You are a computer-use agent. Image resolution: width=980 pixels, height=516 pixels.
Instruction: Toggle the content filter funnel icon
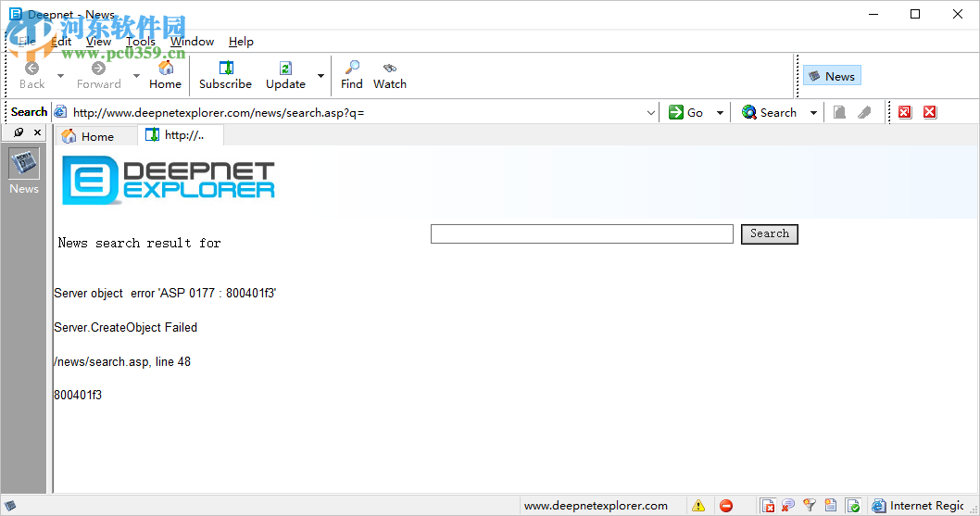(x=810, y=506)
